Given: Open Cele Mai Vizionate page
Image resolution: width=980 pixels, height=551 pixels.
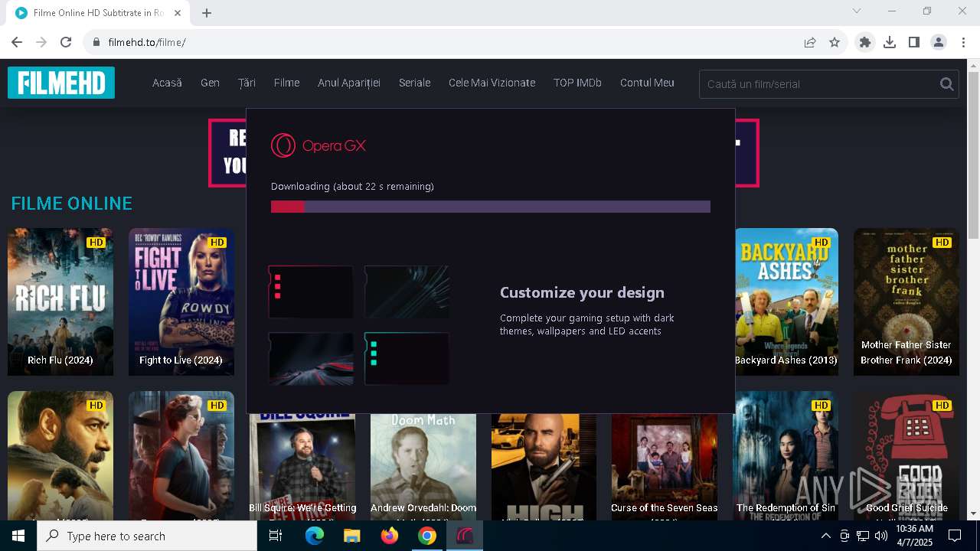Looking at the screenshot, I should pos(492,83).
